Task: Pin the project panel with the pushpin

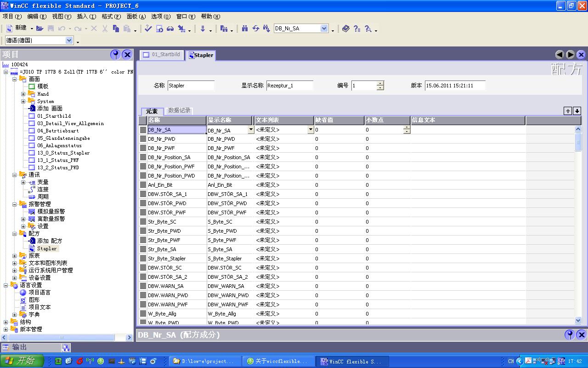Action: [115, 54]
